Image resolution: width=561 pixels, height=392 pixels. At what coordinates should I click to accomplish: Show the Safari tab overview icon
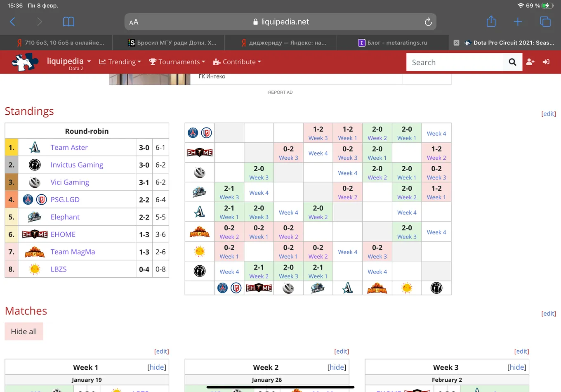coord(545,22)
